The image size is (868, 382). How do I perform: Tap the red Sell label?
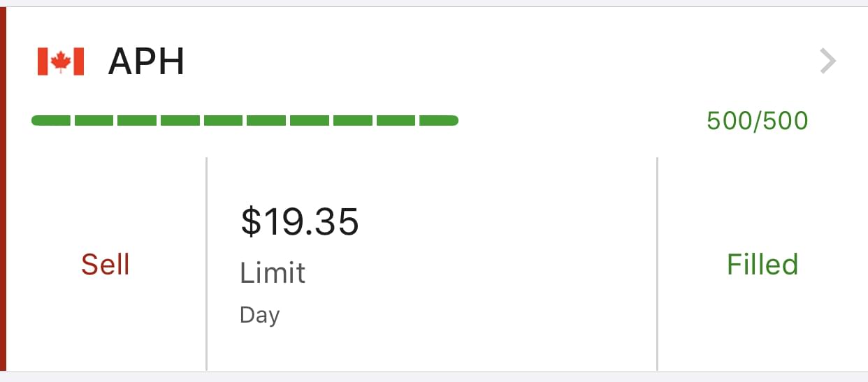(x=106, y=265)
